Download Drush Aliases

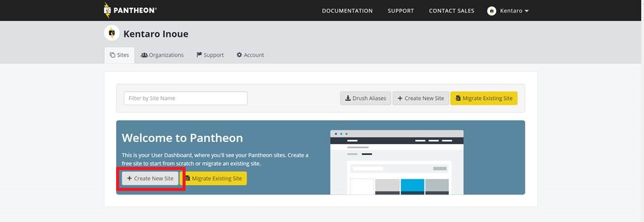pyautogui.click(x=366, y=98)
